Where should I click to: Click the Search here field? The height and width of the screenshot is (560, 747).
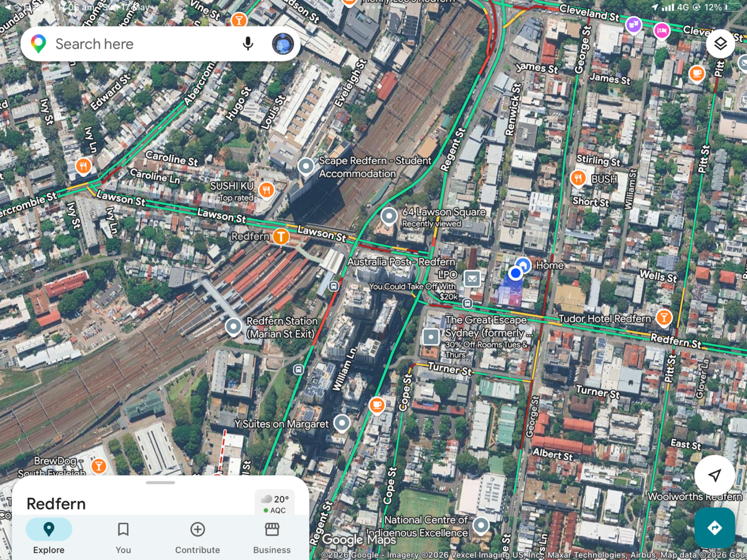coord(160,44)
